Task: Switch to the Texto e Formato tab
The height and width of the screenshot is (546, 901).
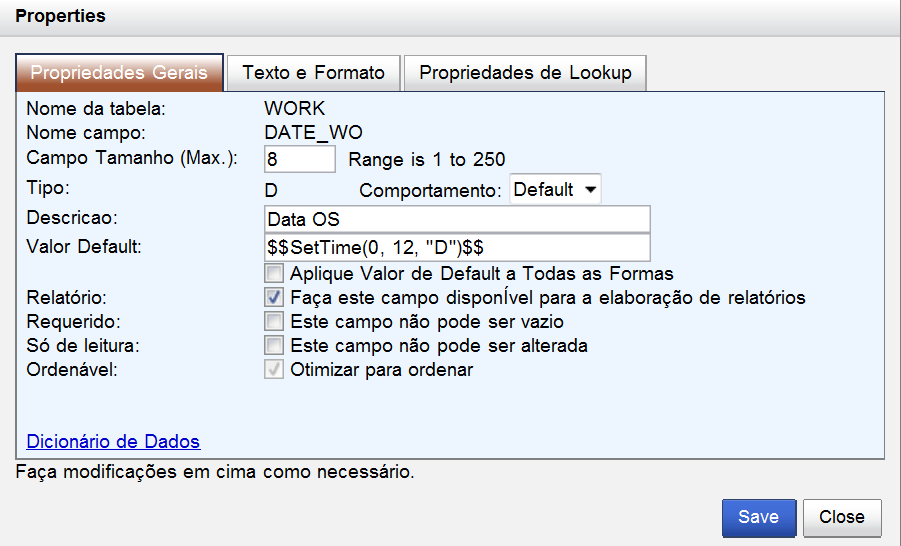Action: point(313,73)
